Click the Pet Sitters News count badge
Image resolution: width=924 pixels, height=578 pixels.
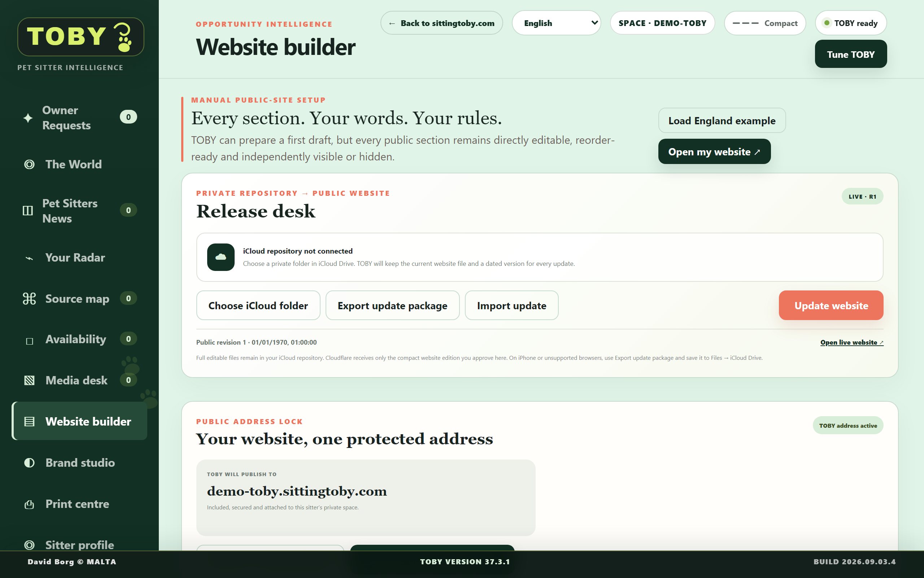[x=128, y=210]
